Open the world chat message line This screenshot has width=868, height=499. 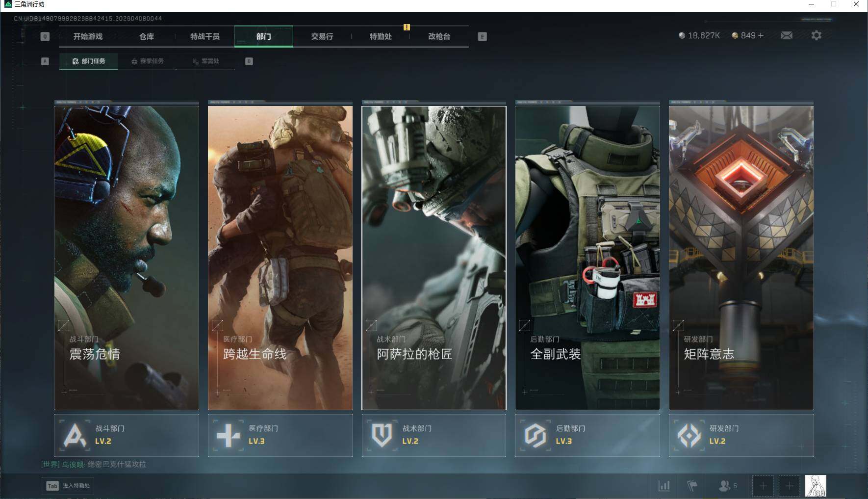[94, 464]
